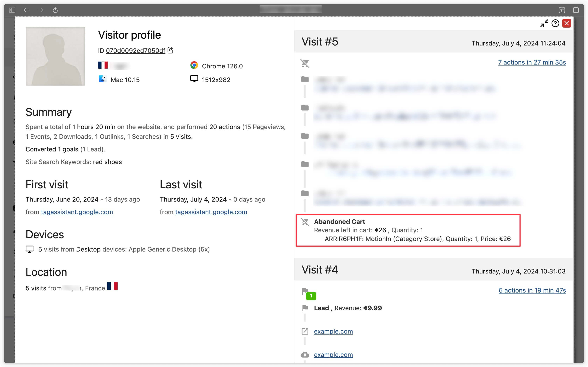
Task: Click the help/question mark icon
Action: 556,24
